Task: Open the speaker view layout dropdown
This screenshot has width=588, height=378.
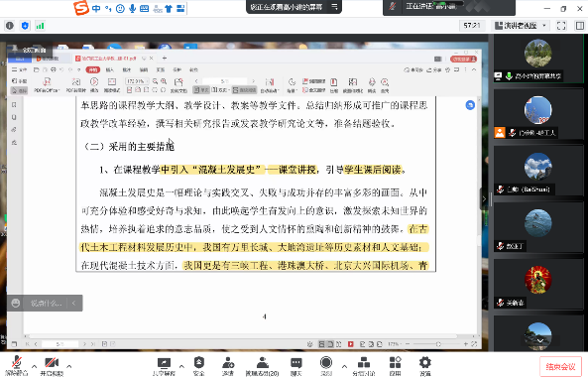Action: 521,26
